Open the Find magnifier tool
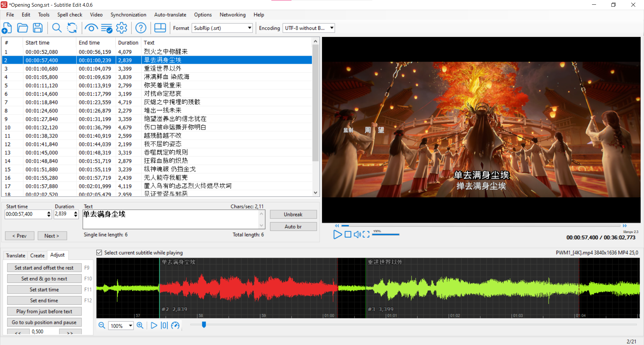The image size is (644, 345). (x=57, y=28)
